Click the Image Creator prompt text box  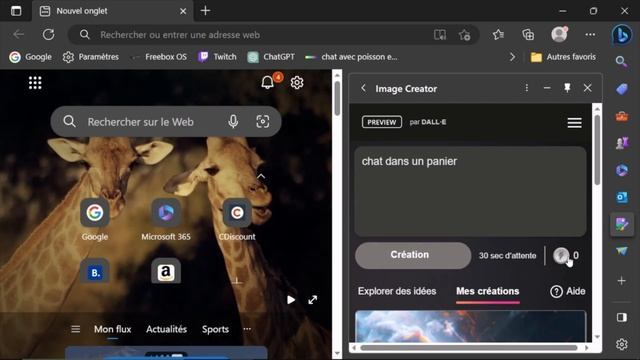(x=470, y=191)
